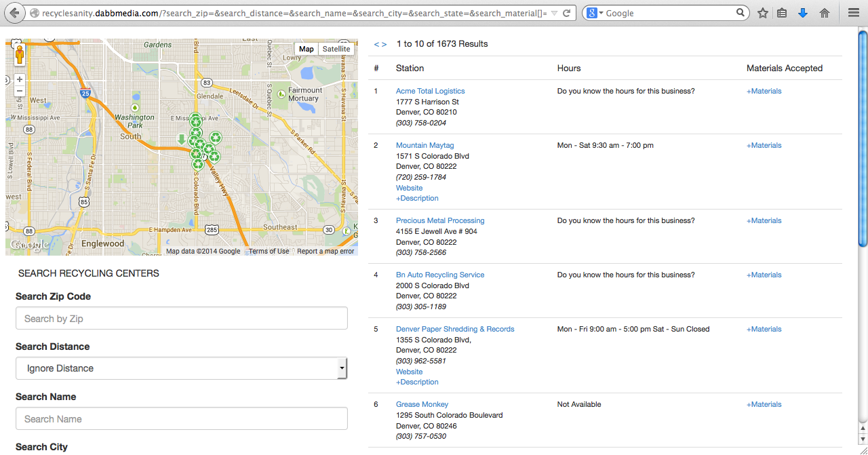868x455 pixels.
Task: Open Bn Auto Recycling Service link
Action: pos(440,275)
